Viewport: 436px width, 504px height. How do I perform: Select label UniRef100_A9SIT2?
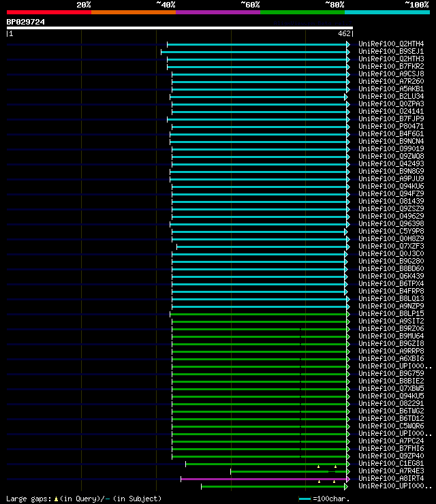coord(391,321)
